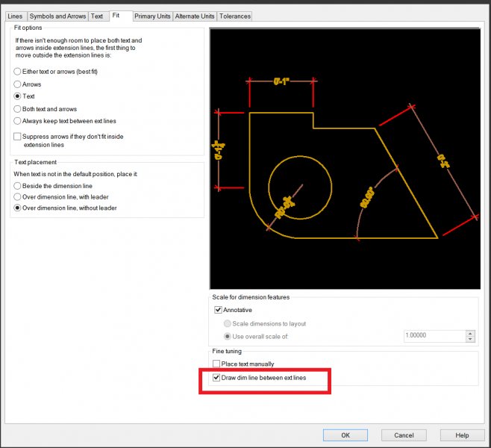
Task: Toggle Draw dim line between ext lines
Action: pos(216,378)
